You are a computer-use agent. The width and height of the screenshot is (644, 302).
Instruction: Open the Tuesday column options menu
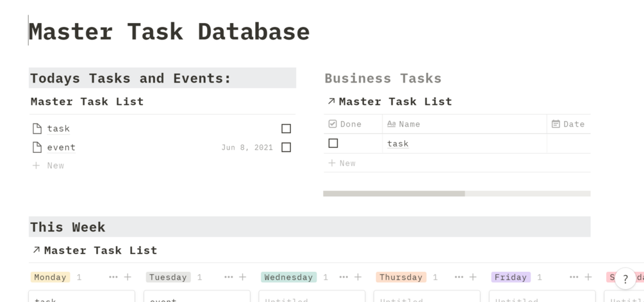pos(229,277)
